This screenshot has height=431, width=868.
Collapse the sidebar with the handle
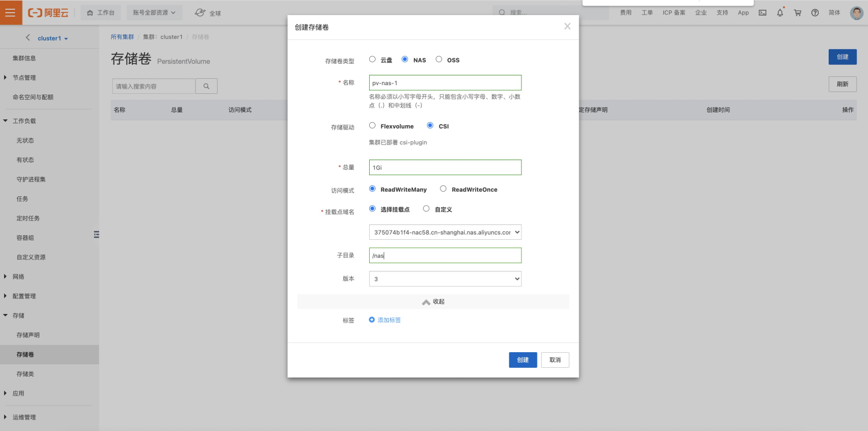[97, 234]
